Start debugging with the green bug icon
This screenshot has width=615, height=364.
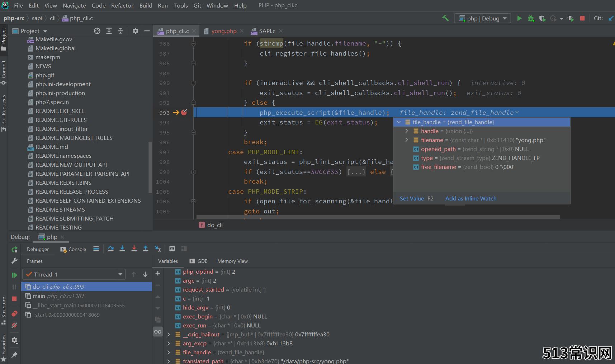pyautogui.click(x=531, y=18)
